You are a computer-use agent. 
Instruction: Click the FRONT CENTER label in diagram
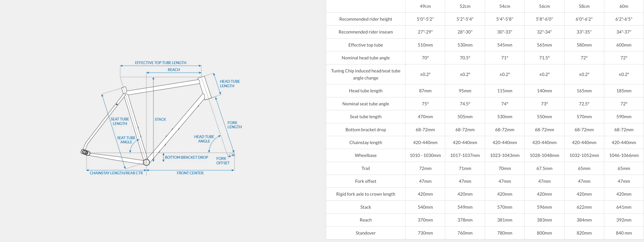click(x=190, y=173)
